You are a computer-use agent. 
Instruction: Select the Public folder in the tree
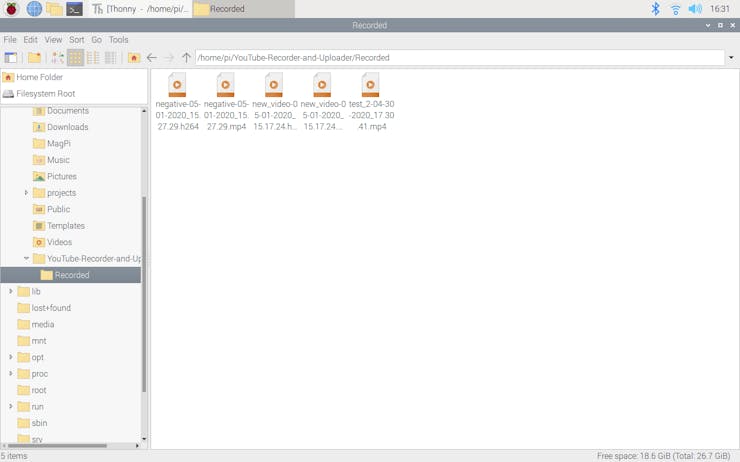58,209
